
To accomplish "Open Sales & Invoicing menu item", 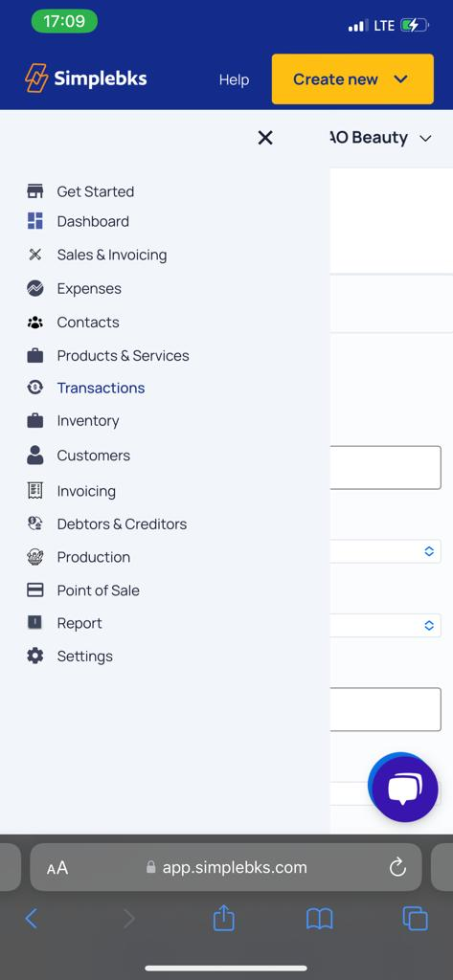I will 112,255.
